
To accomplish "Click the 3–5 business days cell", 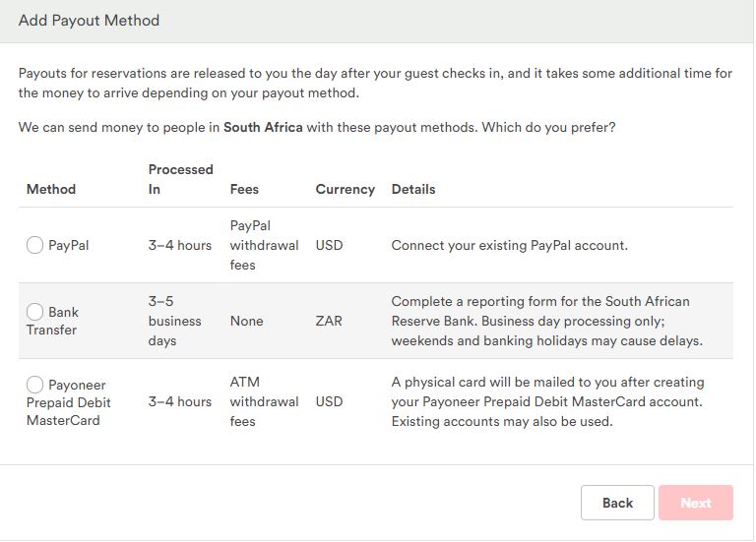I will [x=175, y=321].
